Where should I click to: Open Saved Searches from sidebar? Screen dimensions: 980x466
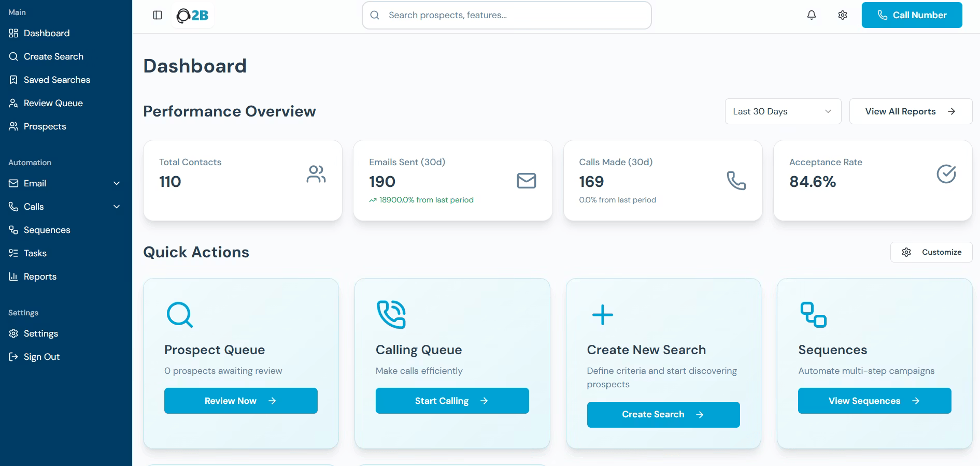56,80
